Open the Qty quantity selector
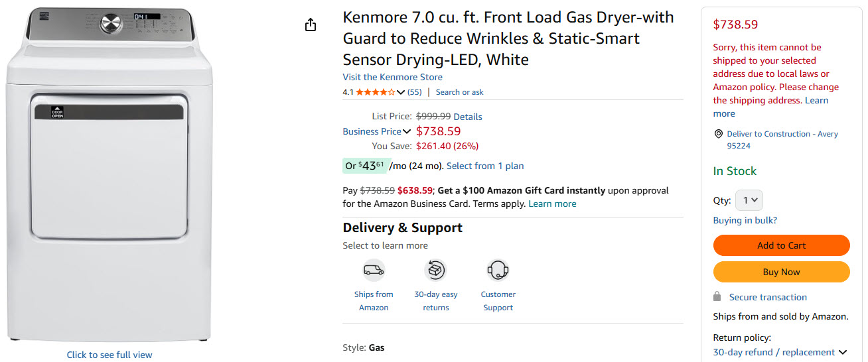The width and height of the screenshot is (868, 362). click(x=749, y=200)
